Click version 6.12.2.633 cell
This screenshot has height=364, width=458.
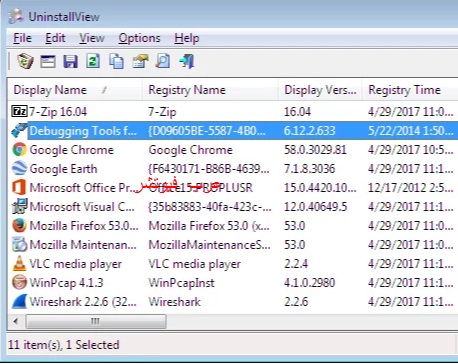[310, 131]
